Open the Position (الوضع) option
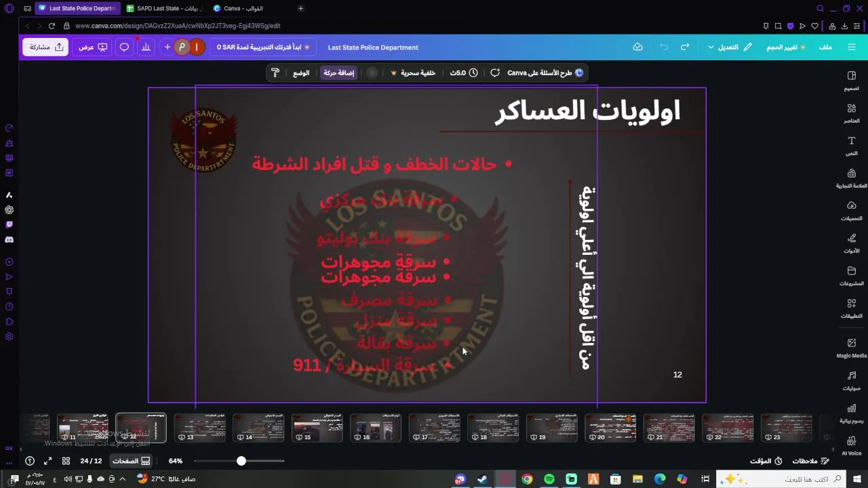This screenshot has height=488, width=868. point(301,73)
